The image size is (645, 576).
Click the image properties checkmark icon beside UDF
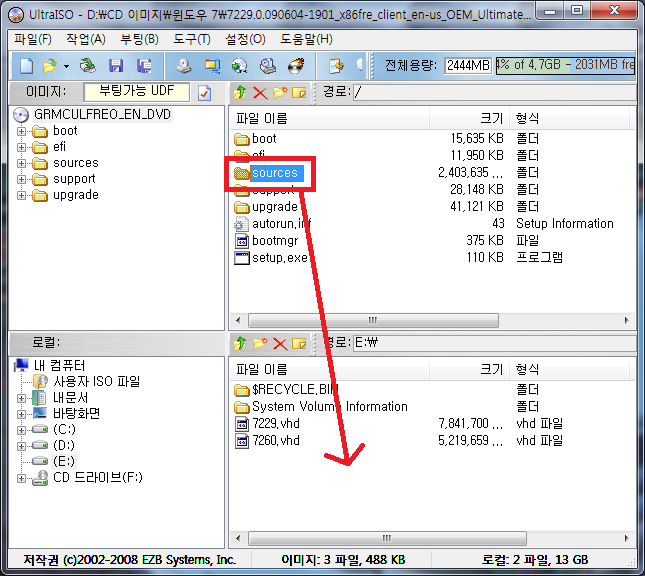[x=204, y=93]
